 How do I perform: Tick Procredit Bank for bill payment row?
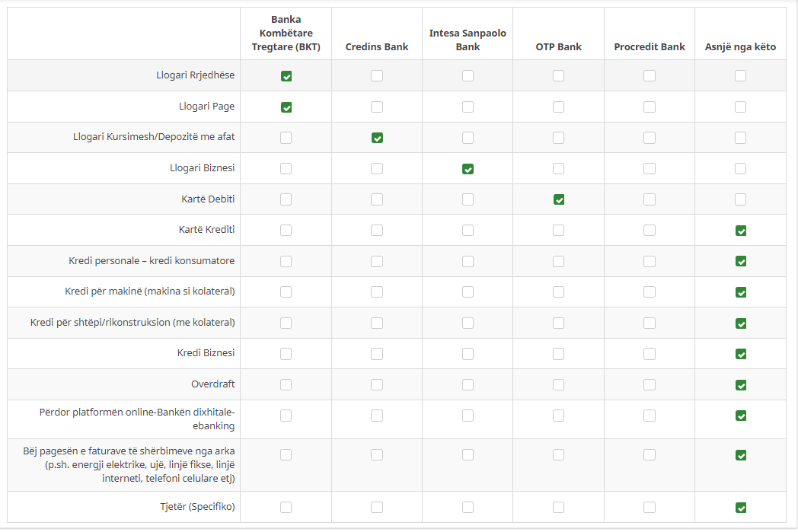(650, 455)
